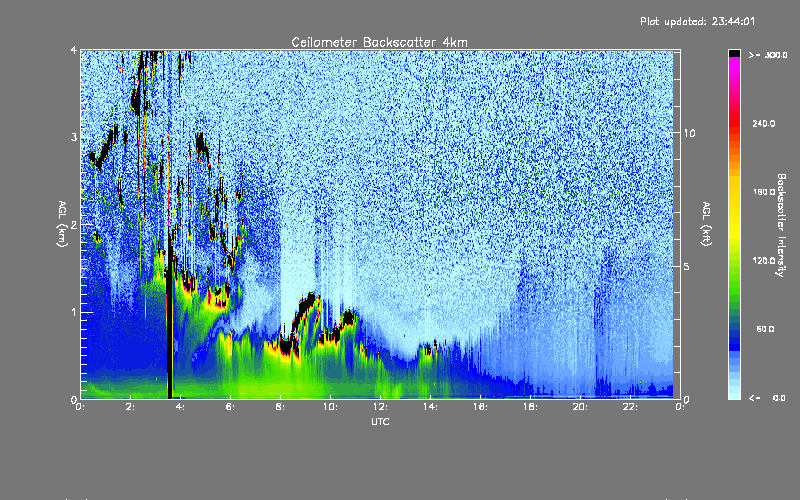Click the '2' km tick on left axis
The width and height of the screenshot is (800, 500).
tap(74, 225)
